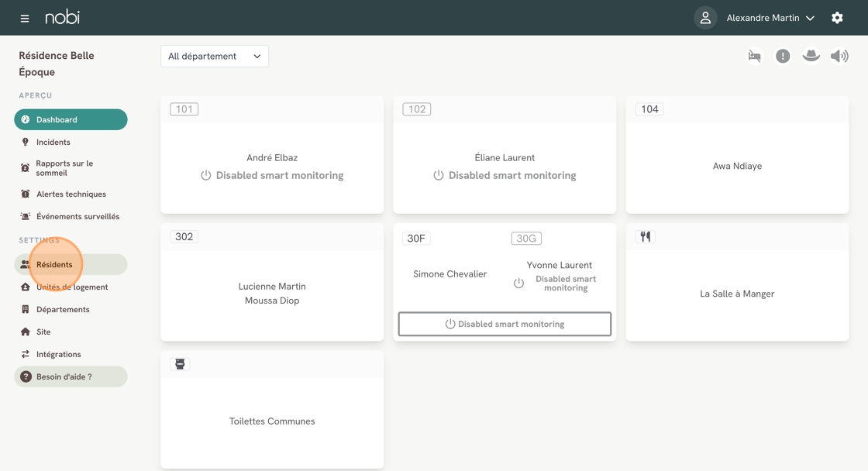Click the hat icon in toolbar
Screen dimensions: 868x471
pos(811,56)
